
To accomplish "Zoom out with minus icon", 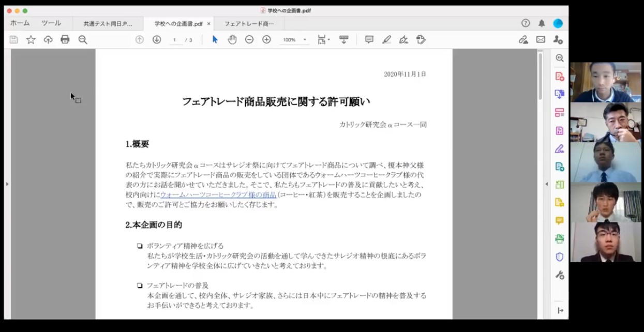I will click(x=249, y=40).
